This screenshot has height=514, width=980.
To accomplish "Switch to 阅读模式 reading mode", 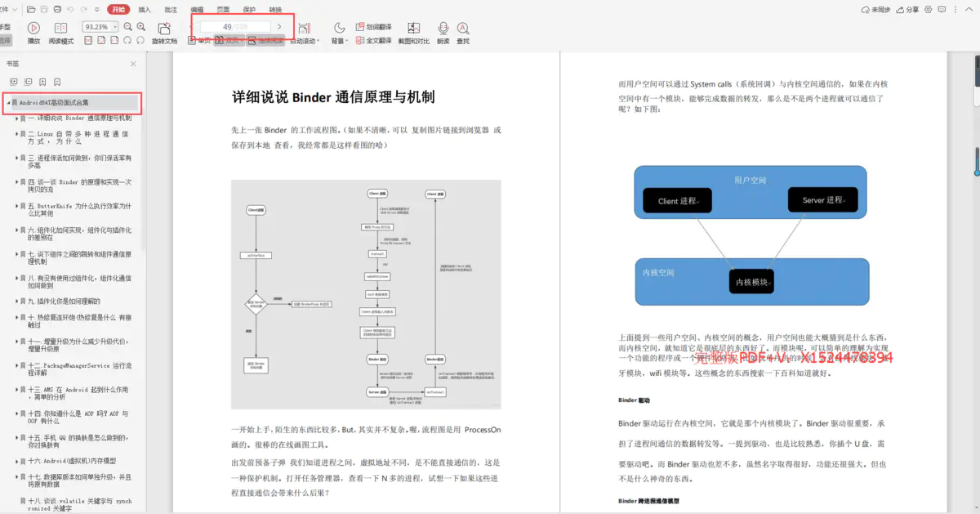I will pos(61,33).
